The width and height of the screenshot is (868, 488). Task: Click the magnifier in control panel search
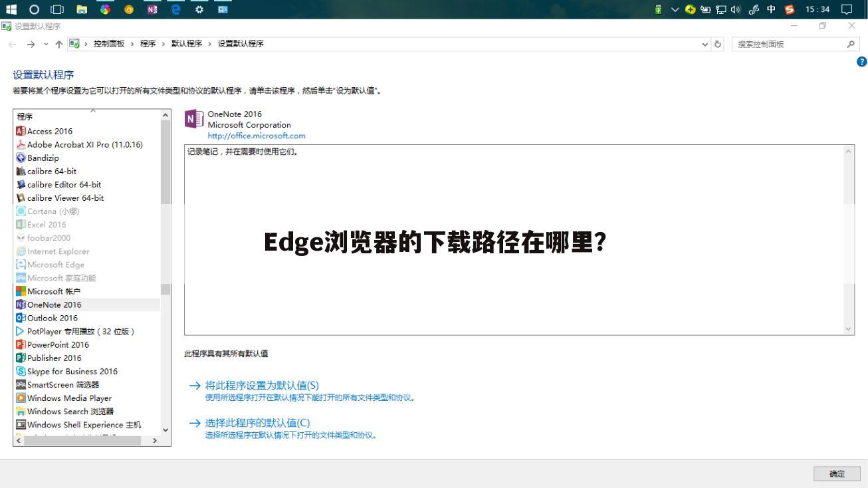[851, 44]
